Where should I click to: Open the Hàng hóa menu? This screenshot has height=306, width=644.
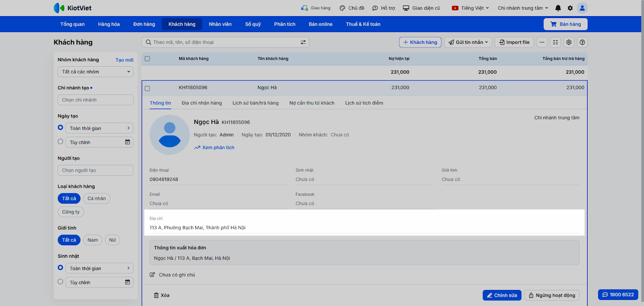tap(109, 24)
